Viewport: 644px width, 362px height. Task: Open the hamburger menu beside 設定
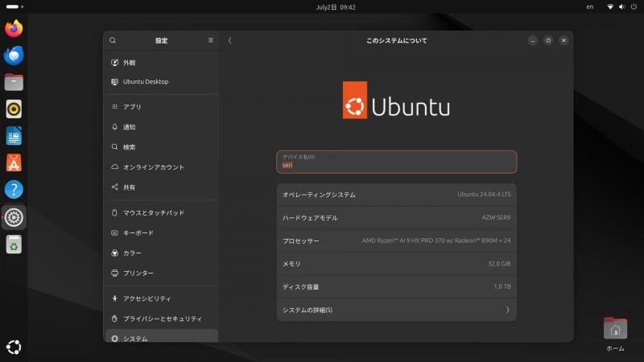tap(211, 40)
